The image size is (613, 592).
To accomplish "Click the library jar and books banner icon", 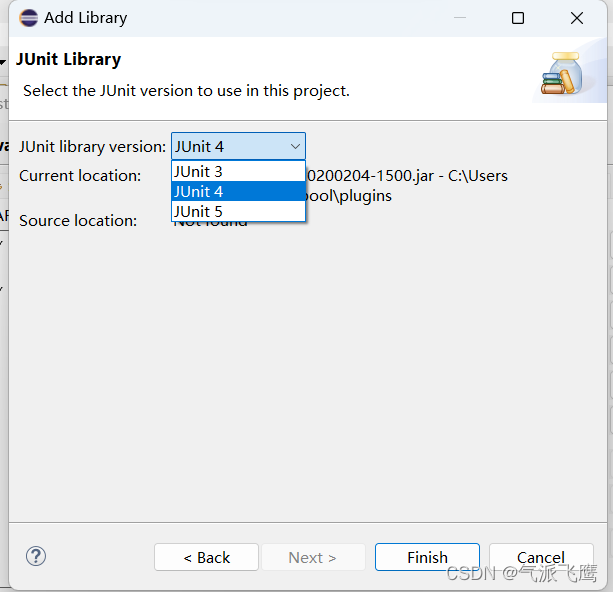I will coord(562,74).
